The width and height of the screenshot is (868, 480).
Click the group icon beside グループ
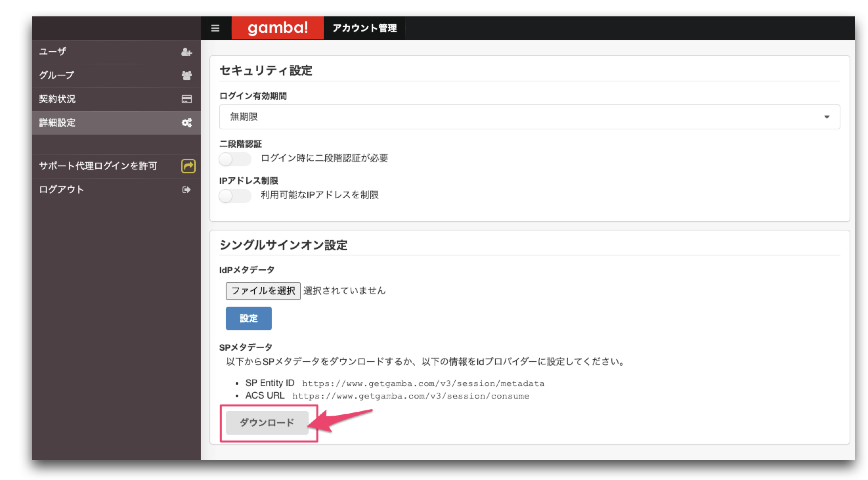[187, 76]
